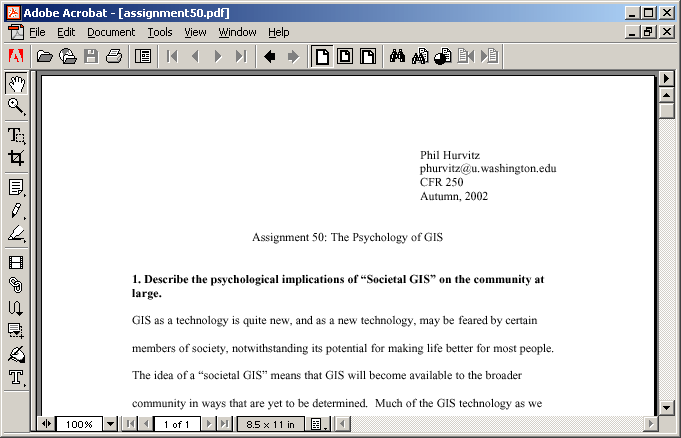Open the Window menu
681x438 pixels.
pos(237,32)
